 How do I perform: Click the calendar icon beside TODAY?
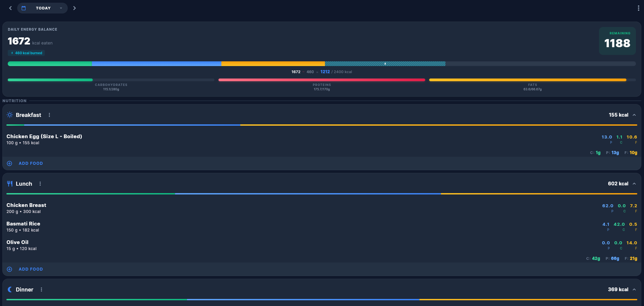[24, 8]
